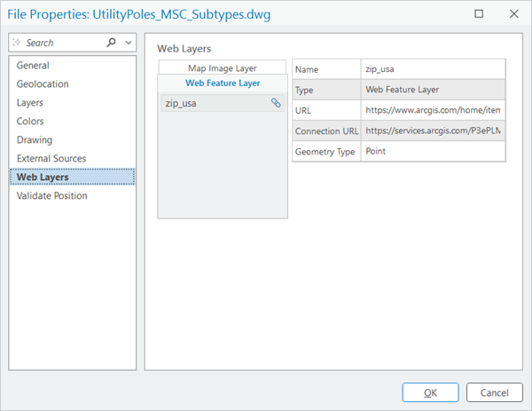532x411 pixels.
Task: Select the Web Feature Layer tab
Action: tap(223, 83)
